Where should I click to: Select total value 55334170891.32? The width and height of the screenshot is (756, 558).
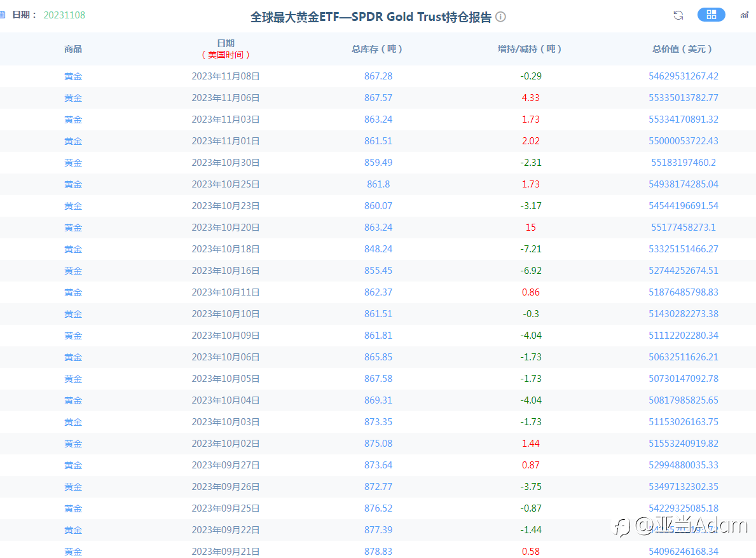(x=683, y=119)
